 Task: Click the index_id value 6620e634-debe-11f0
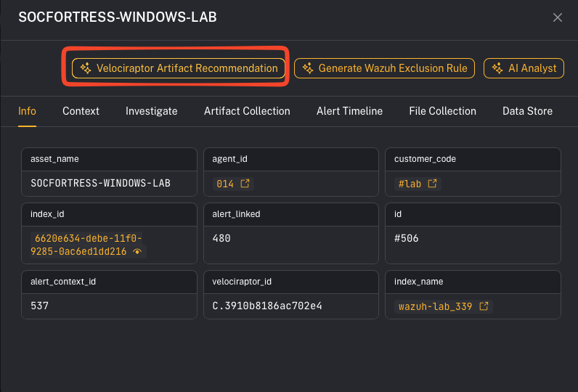(86, 245)
